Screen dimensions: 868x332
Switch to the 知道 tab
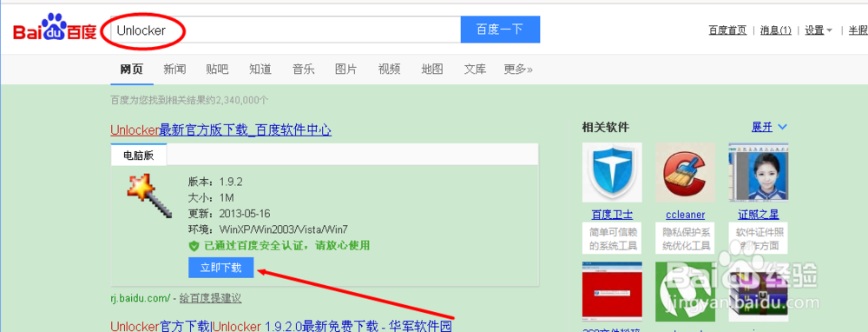(x=260, y=70)
